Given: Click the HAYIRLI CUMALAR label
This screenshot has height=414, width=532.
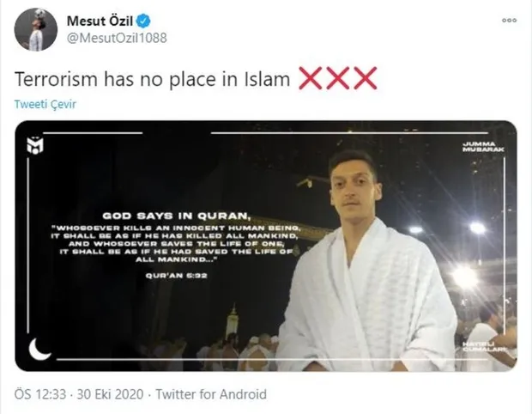Looking at the screenshot, I should [485, 347].
